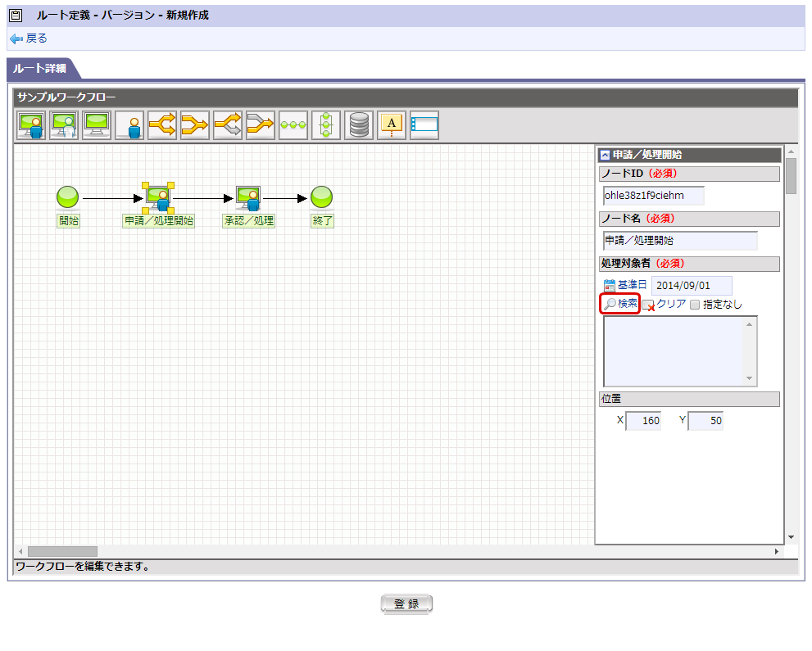Click the 申請/処理開始 canvas label
812x651 pixels.
click(x=158, y=221)
